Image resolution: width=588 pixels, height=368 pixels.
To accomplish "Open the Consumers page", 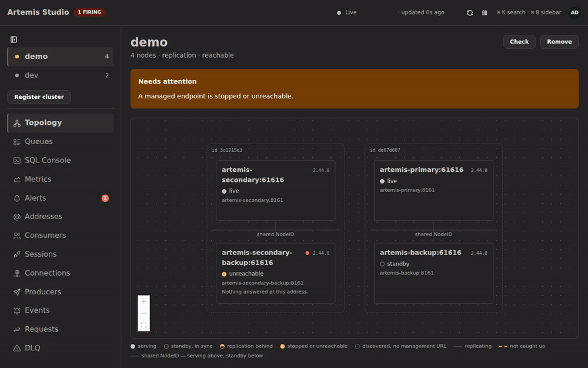I will pyautogui.click(x=61, y=236).
